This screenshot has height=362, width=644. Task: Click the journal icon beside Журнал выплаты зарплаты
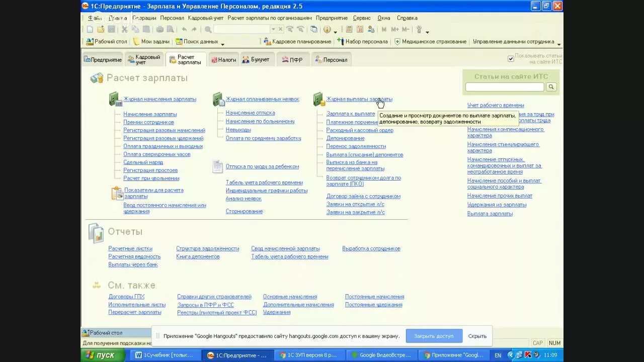coord(319,99)
